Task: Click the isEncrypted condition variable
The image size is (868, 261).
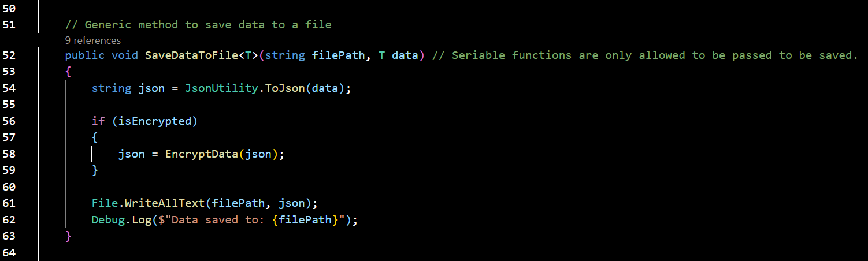Action: (x=155, y=121)
